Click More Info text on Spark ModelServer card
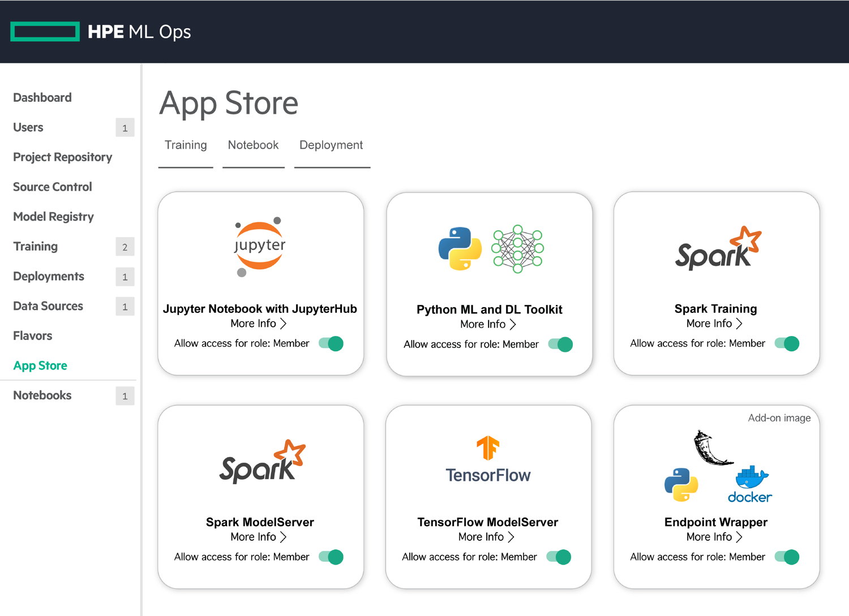The width and height of the screenshot is (849, 616). coord(253,537)
